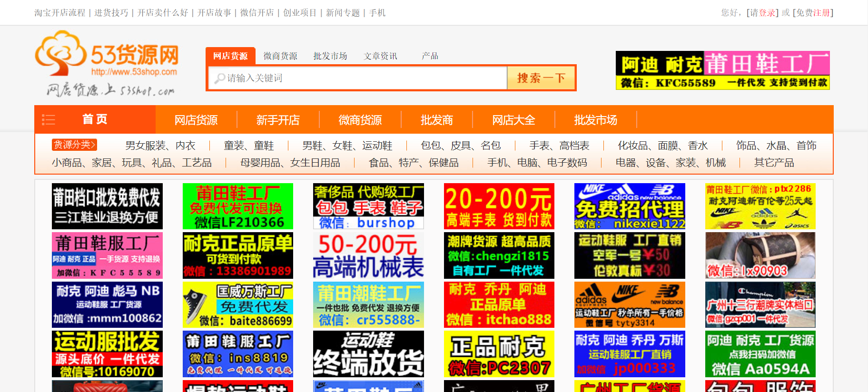The width and height of the screenshot is (868, 392).
Task: Open the 男女服装、内衣 category
Action: coord(160,146)
